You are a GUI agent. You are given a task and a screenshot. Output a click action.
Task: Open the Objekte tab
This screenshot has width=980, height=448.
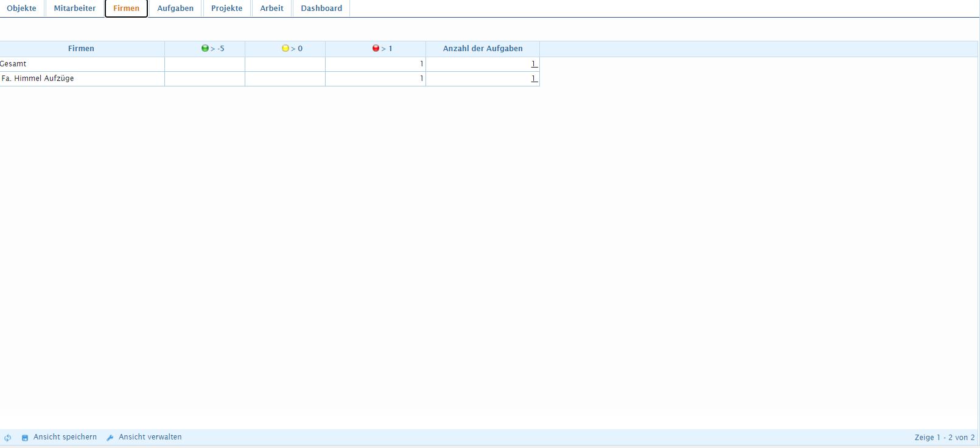[x=22, y=9]
